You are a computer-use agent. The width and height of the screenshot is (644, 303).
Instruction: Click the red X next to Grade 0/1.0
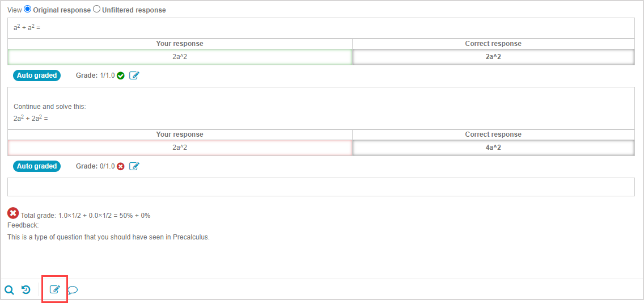[x=121, y=166]
